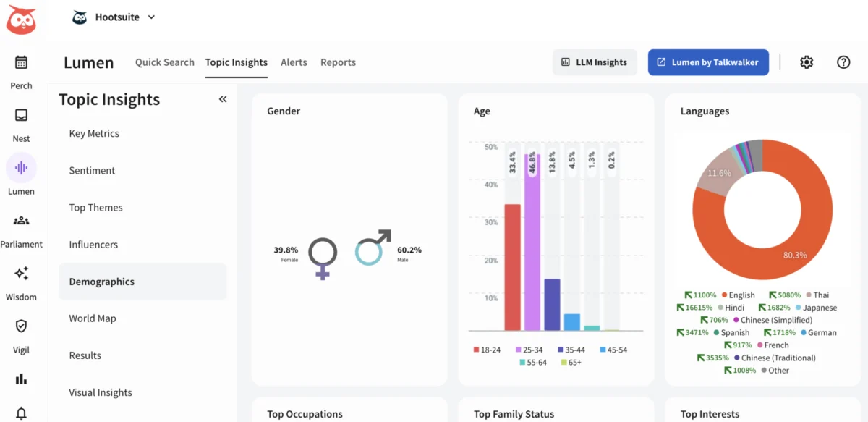Toggle 45-54 age legend entry
Image resolution: width=868 pixels, height=422 pixels.
(613, 350)
